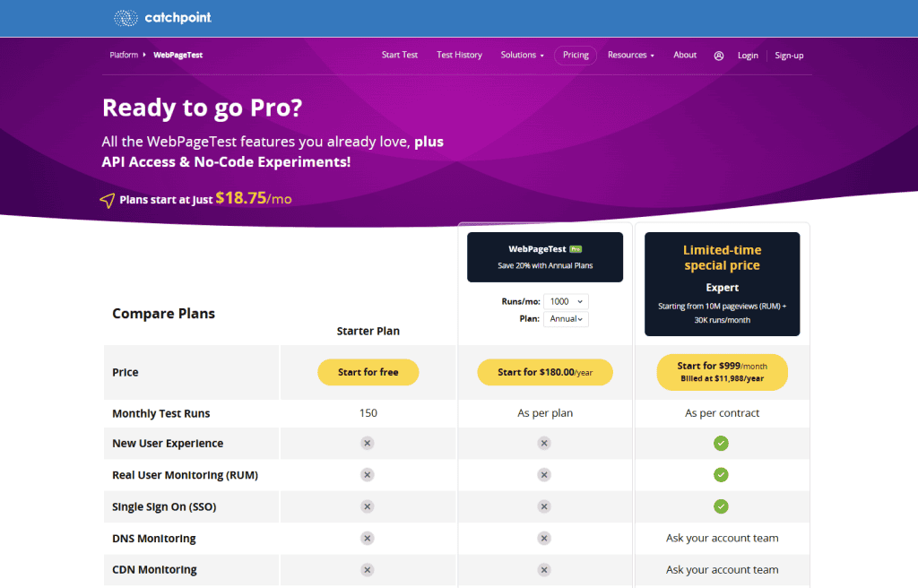The width and height of the screenshot is (918, 588).
Task: Click the 'Ready to go Pro?' heading
Action: 202,108
